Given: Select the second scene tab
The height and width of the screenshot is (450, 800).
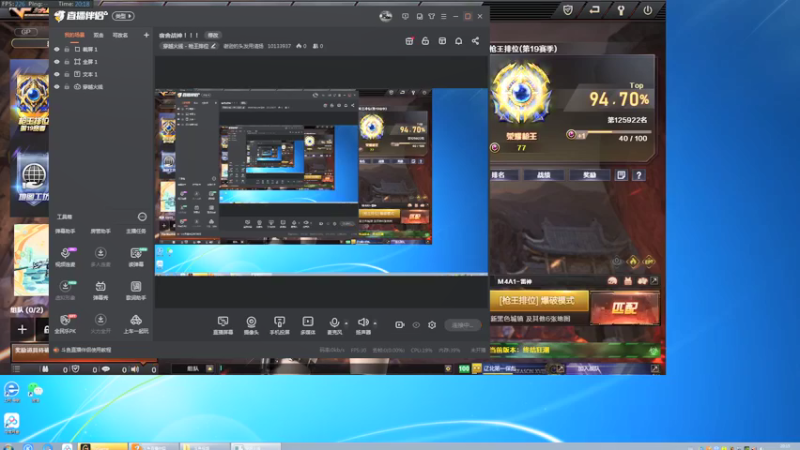Looking at the screenshot, I should (98, 35).
